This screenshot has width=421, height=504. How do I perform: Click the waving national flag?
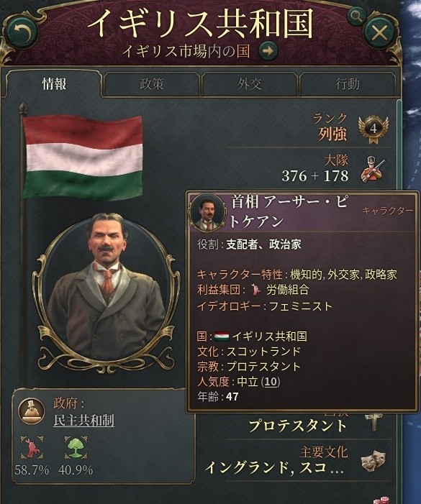83,157
